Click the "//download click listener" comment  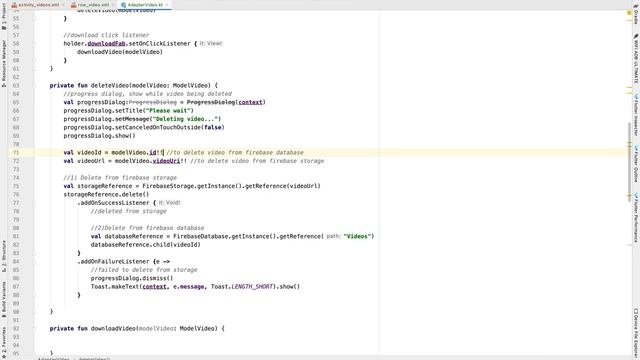[106, 36]
